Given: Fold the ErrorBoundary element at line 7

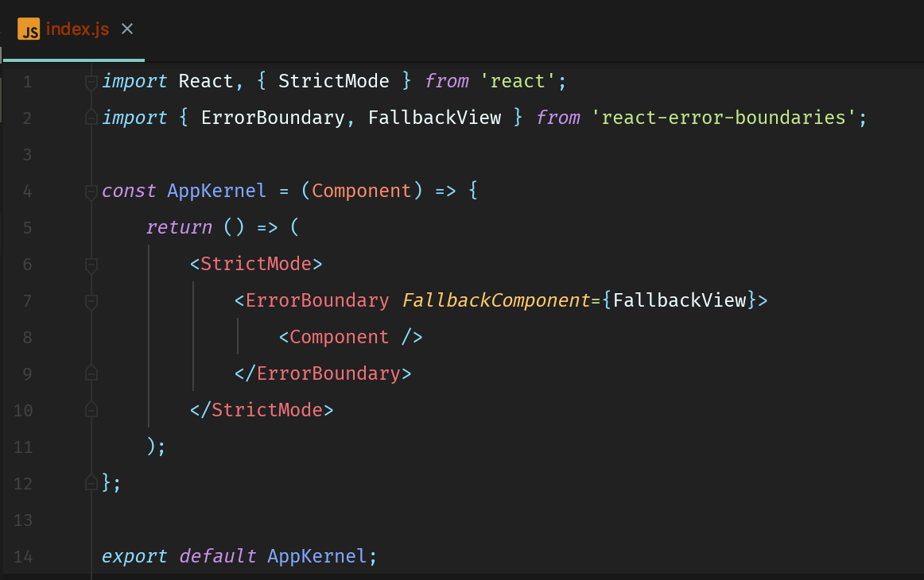Looking at the screenshot, I should 91,301.
